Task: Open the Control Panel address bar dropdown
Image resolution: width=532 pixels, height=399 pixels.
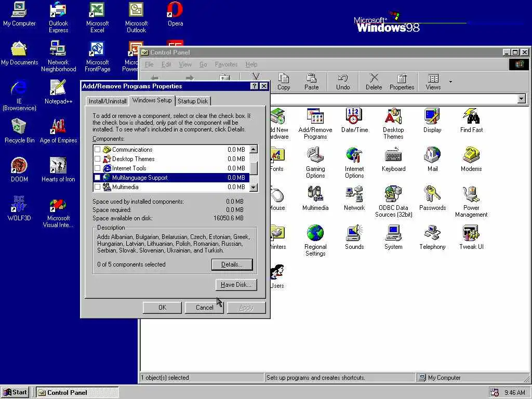Action: pyautogui.click(x=522, y=99)
